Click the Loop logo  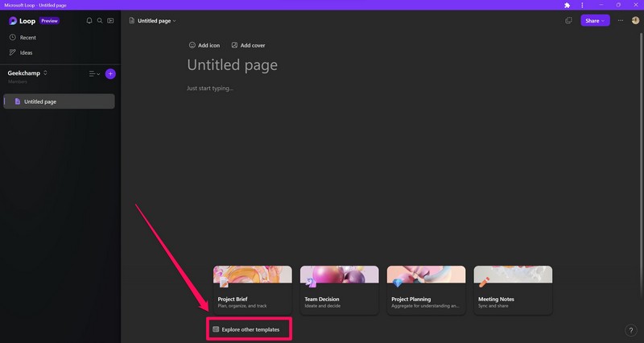(14, 20)
